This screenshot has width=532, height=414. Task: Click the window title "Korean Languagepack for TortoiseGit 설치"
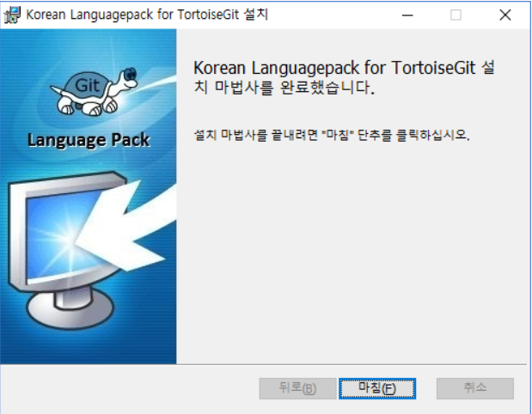coord(147,15)
